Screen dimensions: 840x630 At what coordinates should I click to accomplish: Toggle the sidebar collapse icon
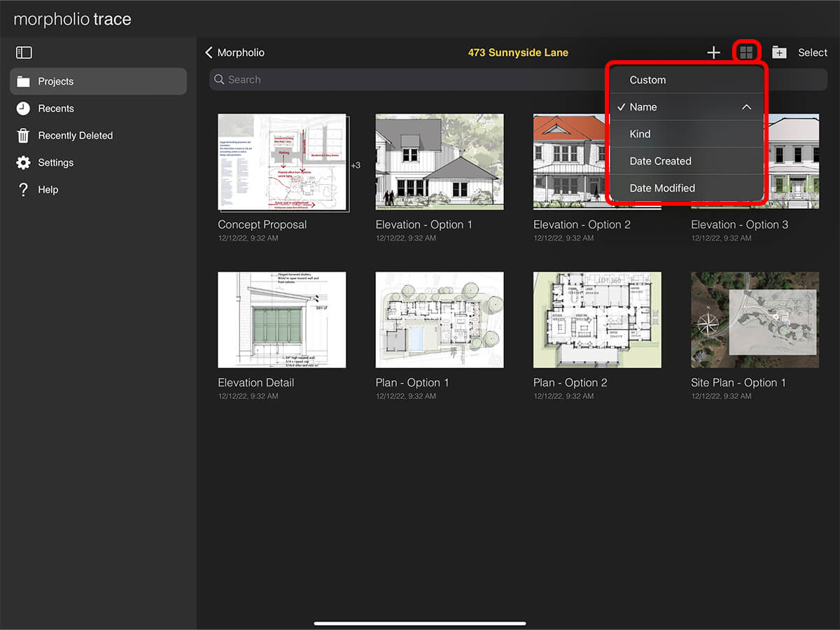(x=24, y=52)
